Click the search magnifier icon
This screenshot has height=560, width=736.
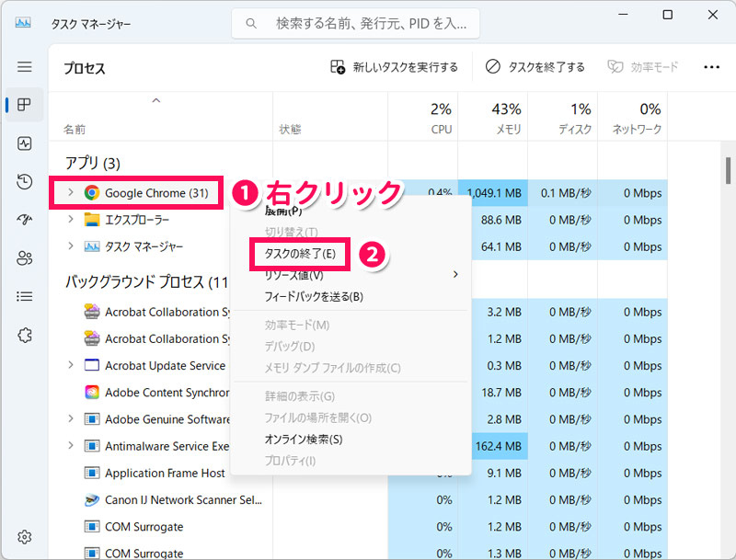pyautogui.click(x=251, y=23)
